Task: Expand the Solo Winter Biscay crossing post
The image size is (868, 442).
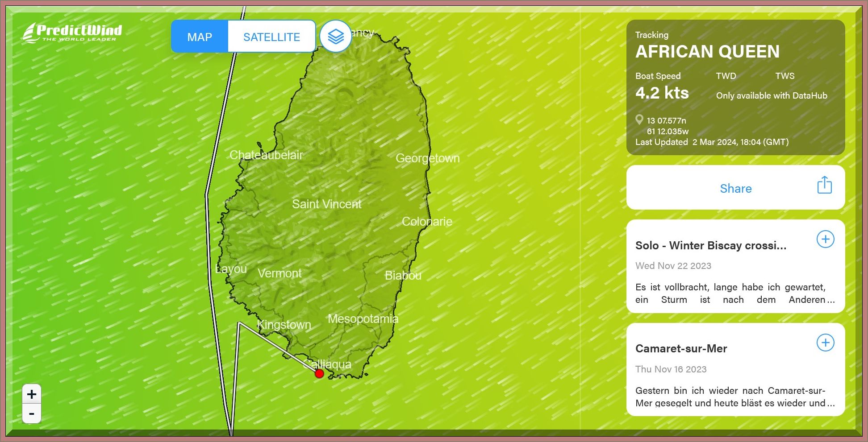Action: click(825, 240)
